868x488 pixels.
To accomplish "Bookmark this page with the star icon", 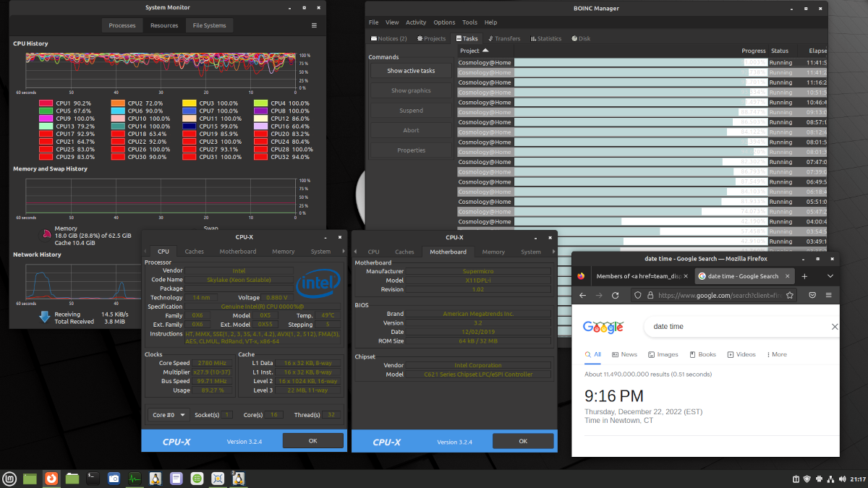I will (790, 295).
